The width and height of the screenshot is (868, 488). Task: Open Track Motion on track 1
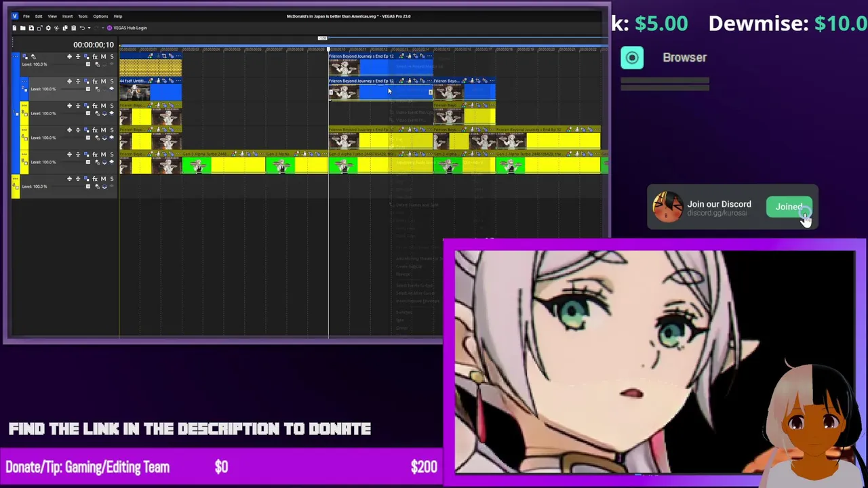pyautogui.click(x=86, y=56)
